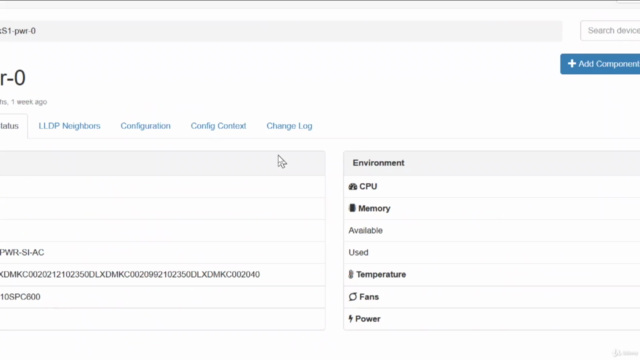This screenshot has width=640, height=360.
Task: Click the '1 week ago' timestamp text
Action: tap(29, 102)
